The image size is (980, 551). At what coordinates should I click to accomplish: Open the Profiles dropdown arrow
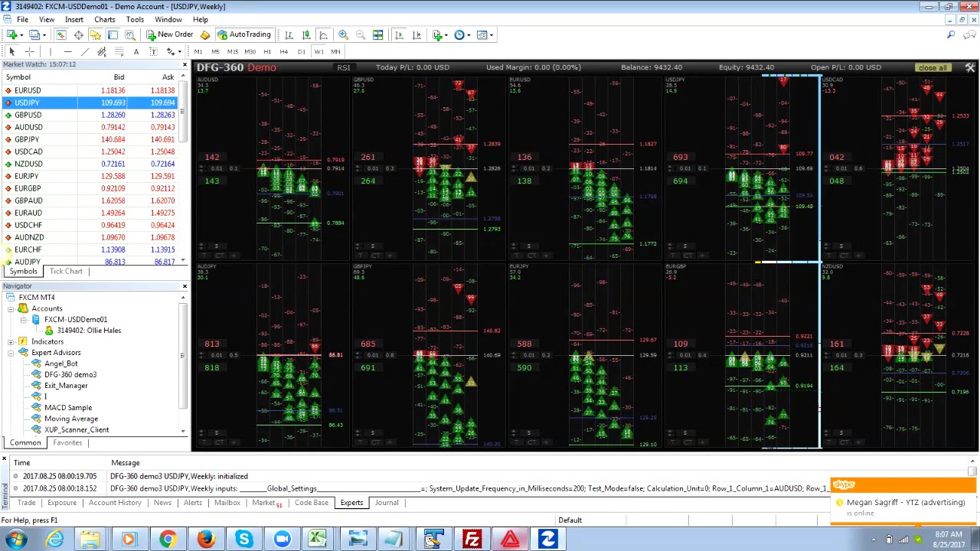44,34
